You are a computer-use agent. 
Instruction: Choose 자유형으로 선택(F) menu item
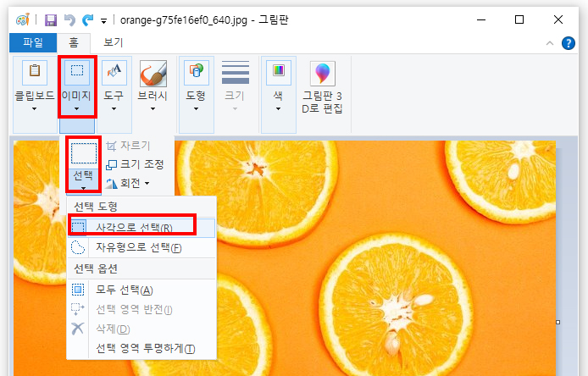(x=141, y=247)
